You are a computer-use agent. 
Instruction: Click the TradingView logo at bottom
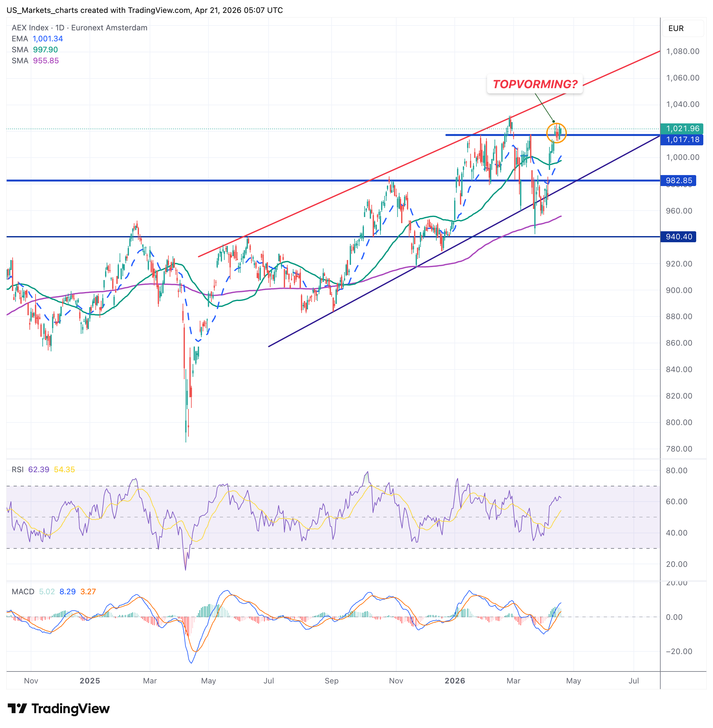coord(59,709)
